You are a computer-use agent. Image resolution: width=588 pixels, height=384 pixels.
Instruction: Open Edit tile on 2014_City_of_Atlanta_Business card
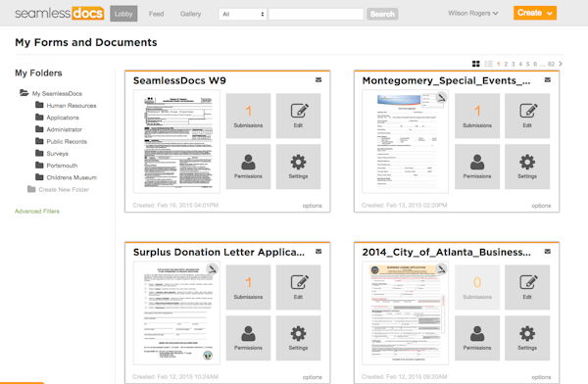[x=527, y=287]
